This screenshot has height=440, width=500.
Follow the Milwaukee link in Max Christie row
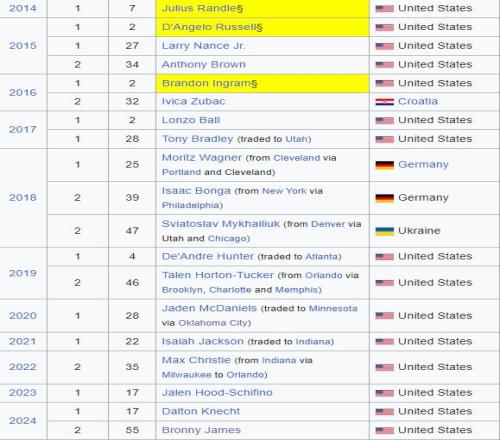click(187, 375)
